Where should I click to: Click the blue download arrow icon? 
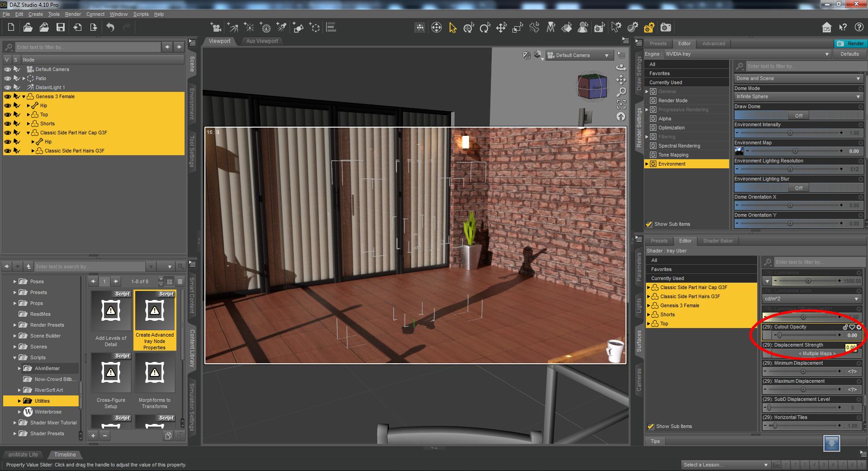(831, 443)
